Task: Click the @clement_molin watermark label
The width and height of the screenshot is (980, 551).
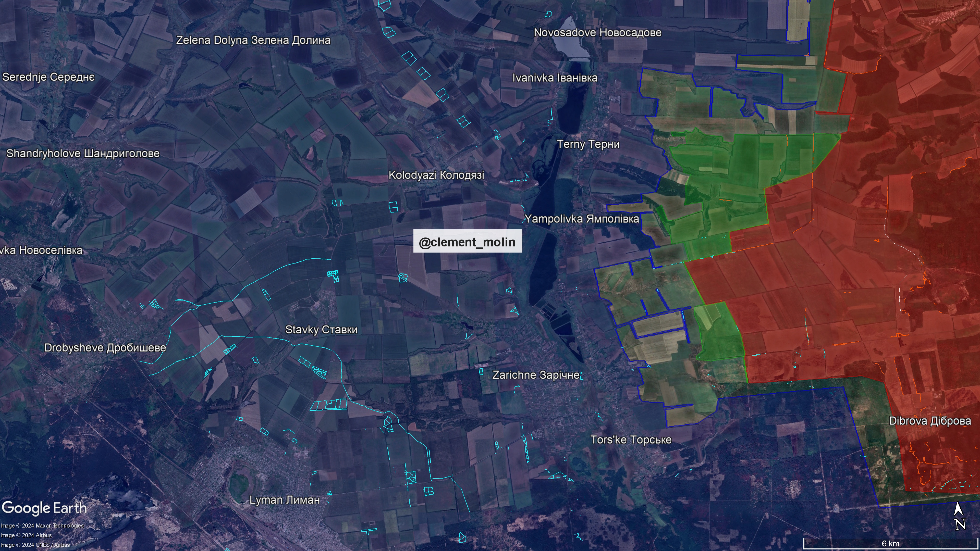Action: tap(467, 242)
